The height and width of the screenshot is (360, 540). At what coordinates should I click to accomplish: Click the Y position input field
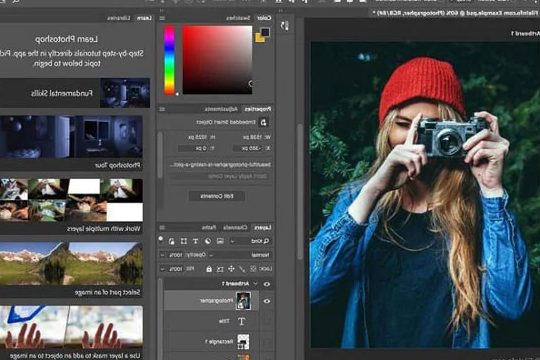click(194, 148)
